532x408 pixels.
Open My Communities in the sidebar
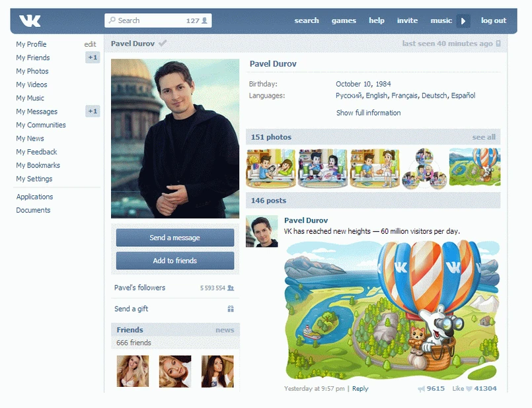click(41, 125)
